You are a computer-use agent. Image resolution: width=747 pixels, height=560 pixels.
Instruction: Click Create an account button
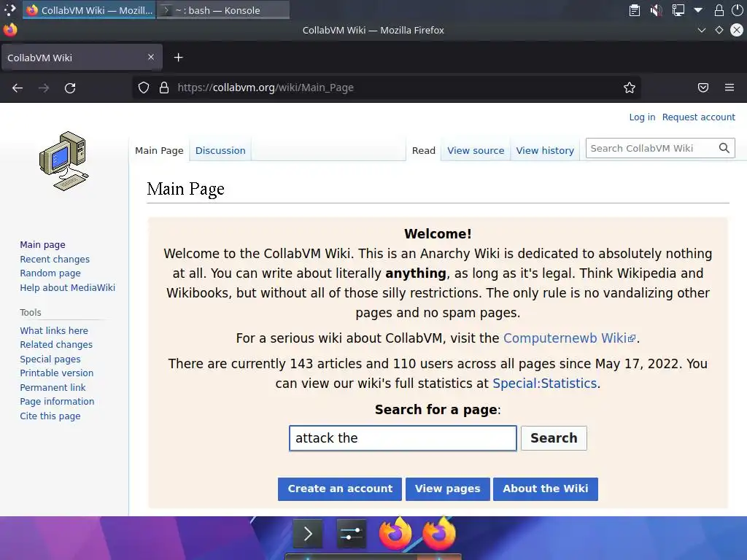coord(340,489)
